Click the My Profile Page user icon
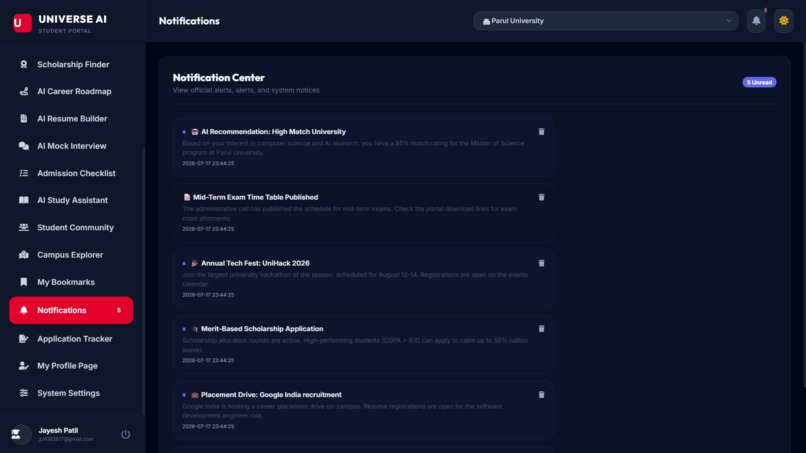The width and height of the screenshot is (806, 453). (24, 366)
